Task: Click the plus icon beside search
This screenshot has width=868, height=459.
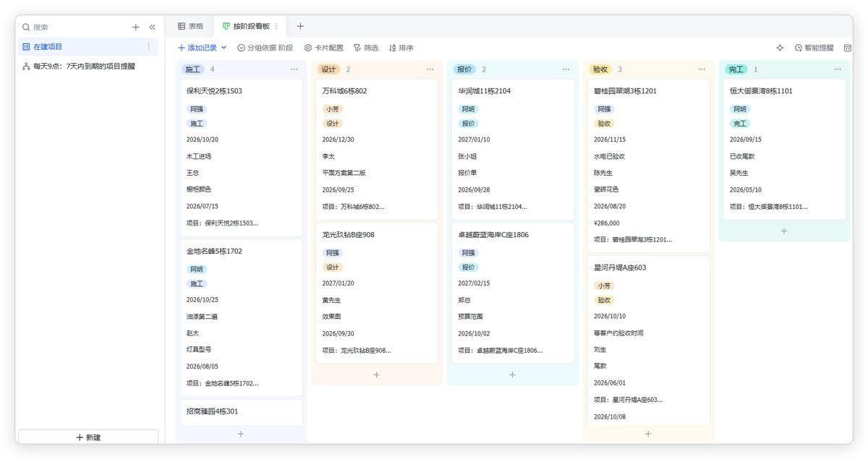Action: pos(135,27)
